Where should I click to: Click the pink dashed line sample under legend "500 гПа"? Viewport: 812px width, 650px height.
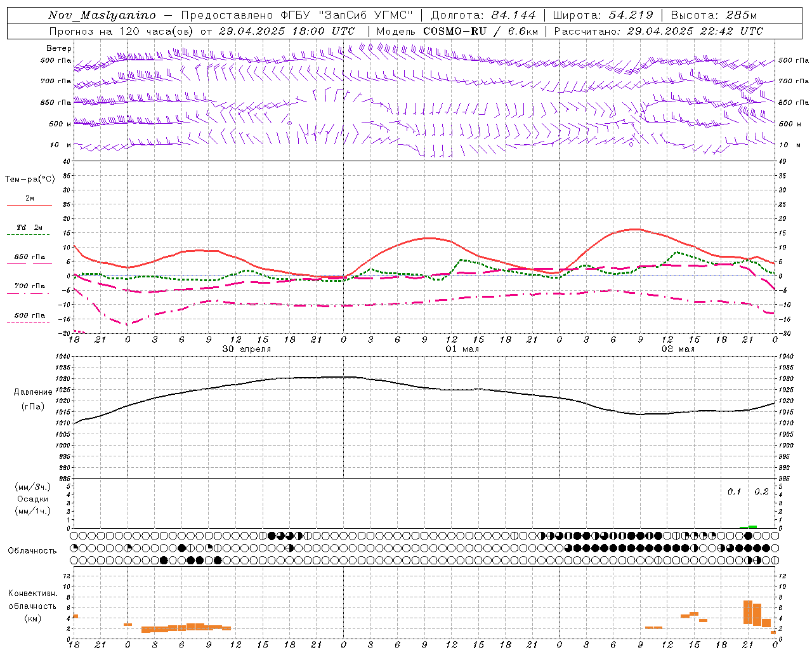pyautogui.click(x=29, y=323)
